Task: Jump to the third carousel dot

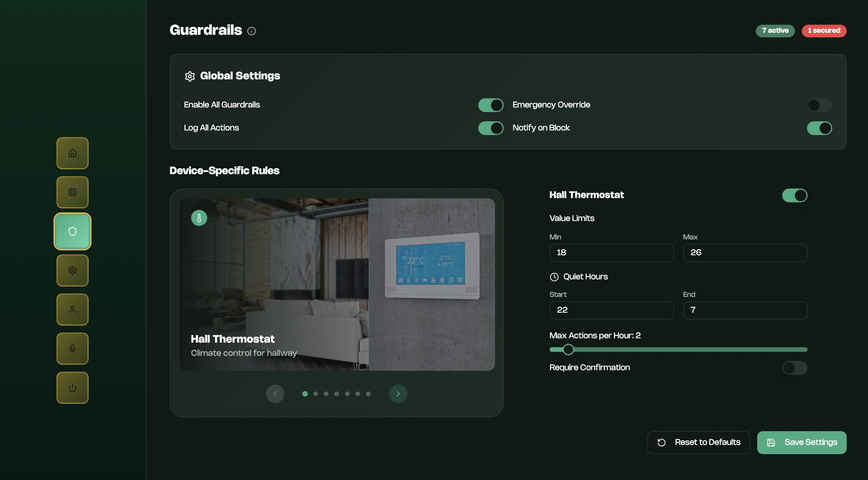Action: click(326, 393)
